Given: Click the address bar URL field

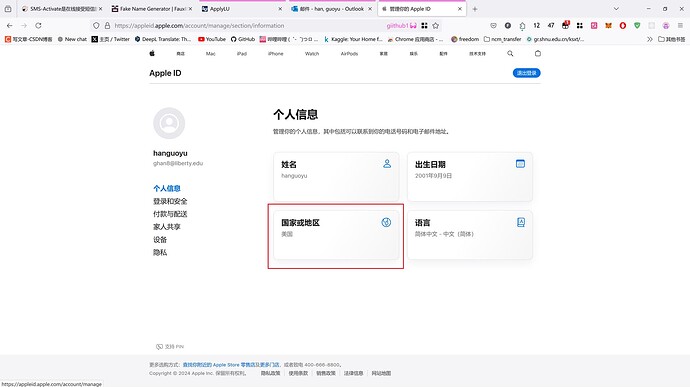Looking at the screenshot, I should click(x=246, y=26).
